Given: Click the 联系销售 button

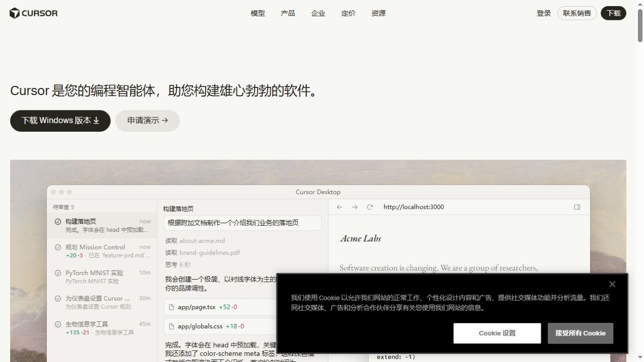Looking at the screenshot, I should click(x=577, y=13).
